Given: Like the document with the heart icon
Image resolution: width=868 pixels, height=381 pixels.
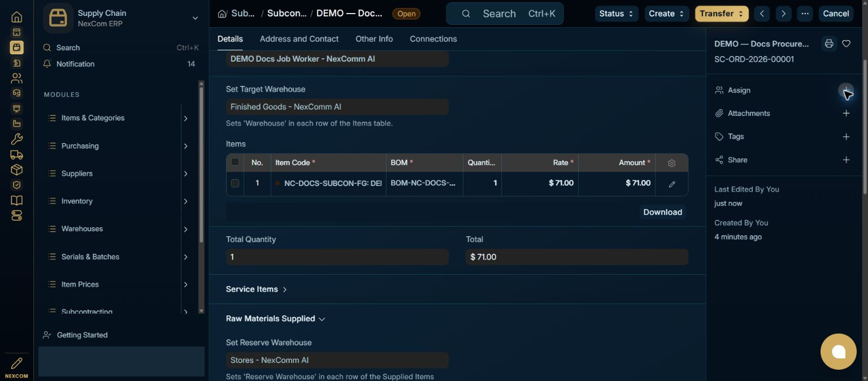Looking at the screenshot, I should click(x=846, y=44).
